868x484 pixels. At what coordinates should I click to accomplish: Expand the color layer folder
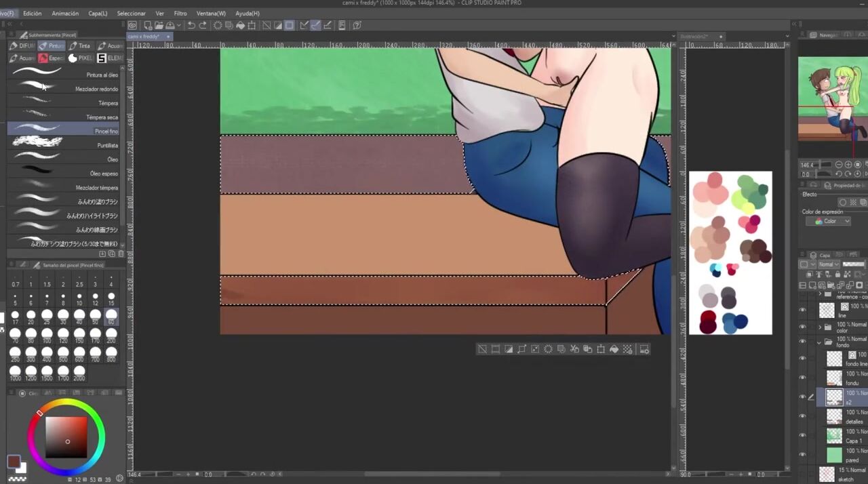[819, 327]
